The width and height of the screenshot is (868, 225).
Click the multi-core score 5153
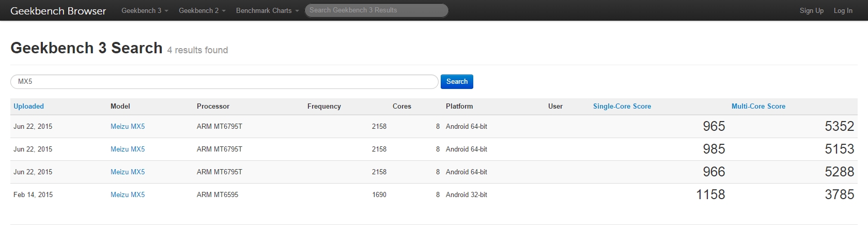(x=840, y=149)
